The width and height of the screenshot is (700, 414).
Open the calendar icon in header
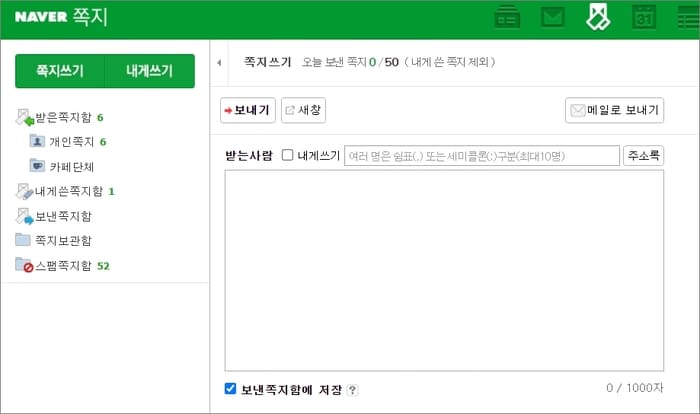tap(644, 17)
